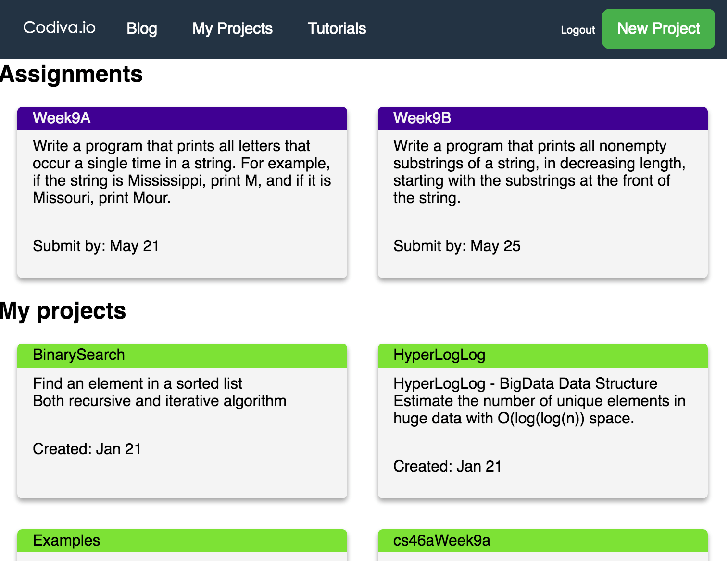Click BinarySearch Created Jan 21 text

(87, 449)
